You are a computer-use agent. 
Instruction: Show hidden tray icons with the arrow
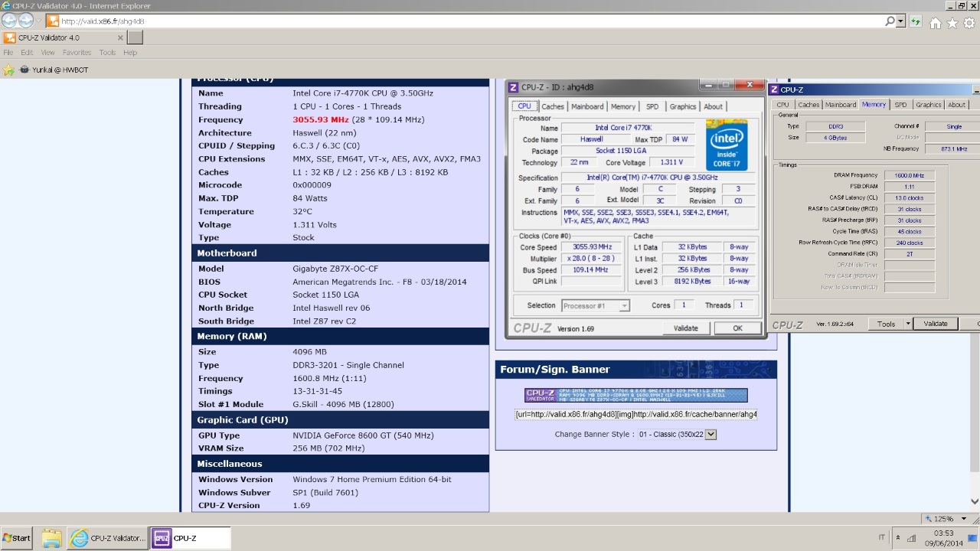(x=897, y=538)
